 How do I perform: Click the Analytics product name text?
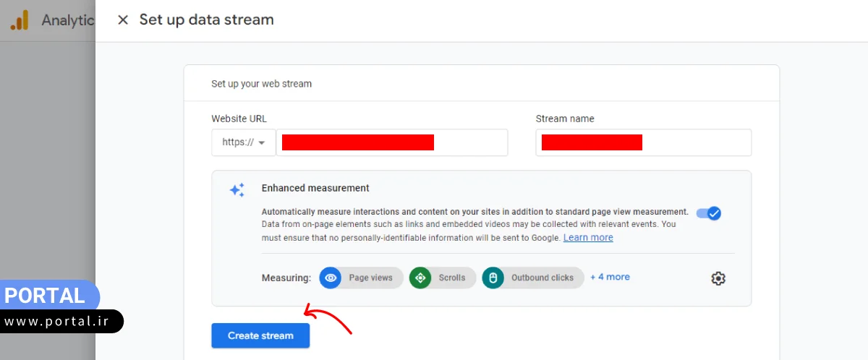tap(67, 20)
